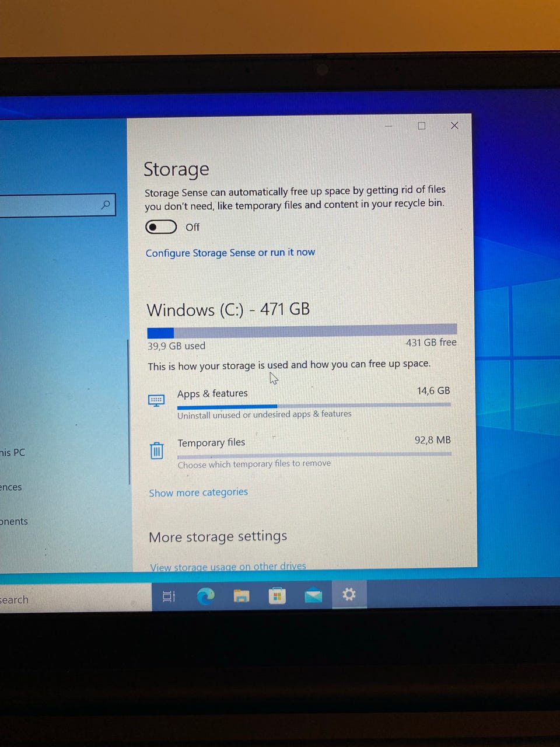Image resolution: width=560 pixels, height=747 pixels.
Task: Click Show more categories link
Action: (x=198, y=493)
